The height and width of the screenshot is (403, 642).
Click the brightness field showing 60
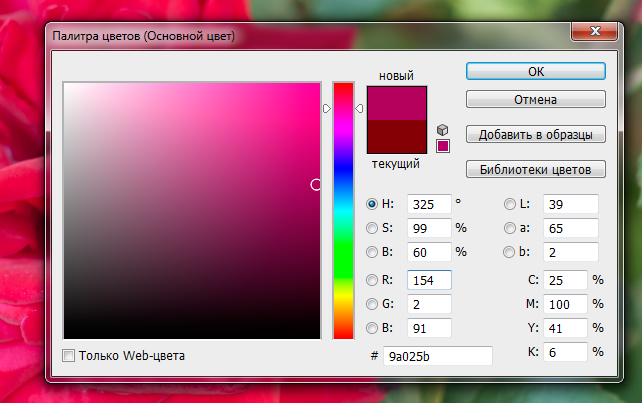click(x=429, y=252)
